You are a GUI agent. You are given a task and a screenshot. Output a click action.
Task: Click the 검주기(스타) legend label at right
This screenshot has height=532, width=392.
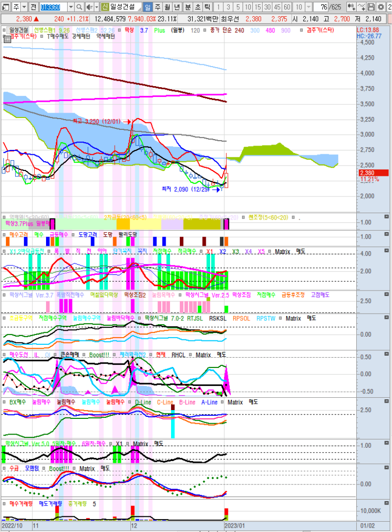(x=320, y=30)
